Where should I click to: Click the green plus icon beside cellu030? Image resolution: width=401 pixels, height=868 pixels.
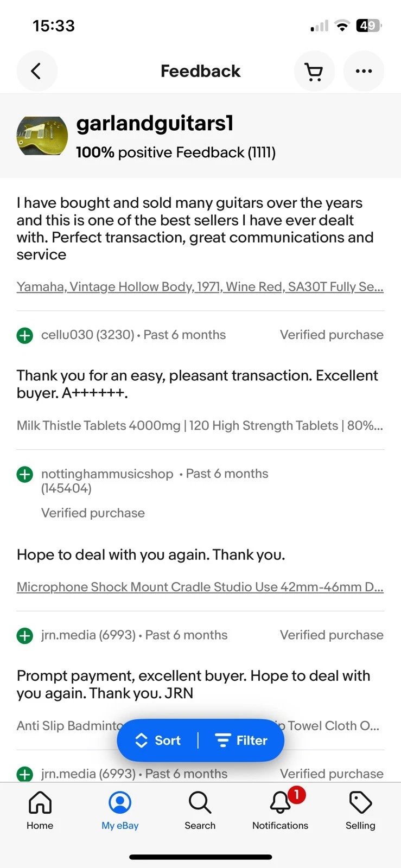[x=25, y=335]
